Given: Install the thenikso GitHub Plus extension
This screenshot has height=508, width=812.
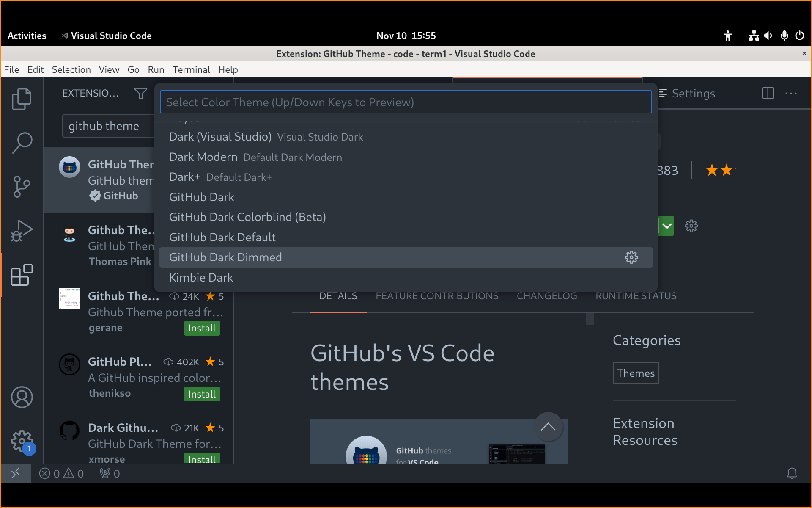Looking at the screenshot, I should pyautogui.click(x=202, y=394).
